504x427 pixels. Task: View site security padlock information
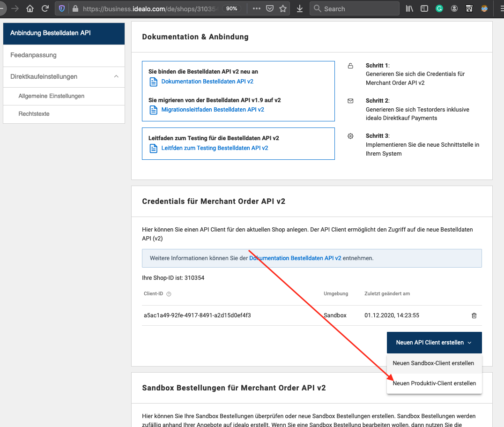point(75,9)
